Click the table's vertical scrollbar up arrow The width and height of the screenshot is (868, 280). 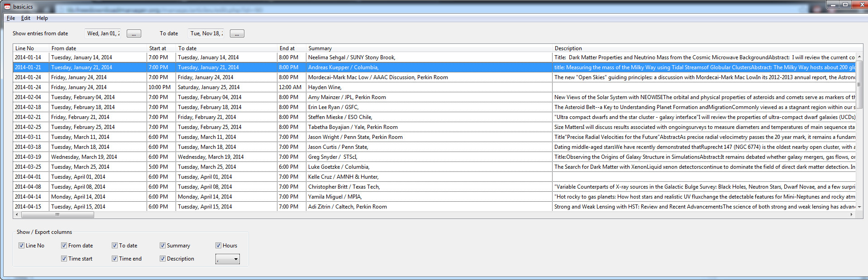(859, 57)
